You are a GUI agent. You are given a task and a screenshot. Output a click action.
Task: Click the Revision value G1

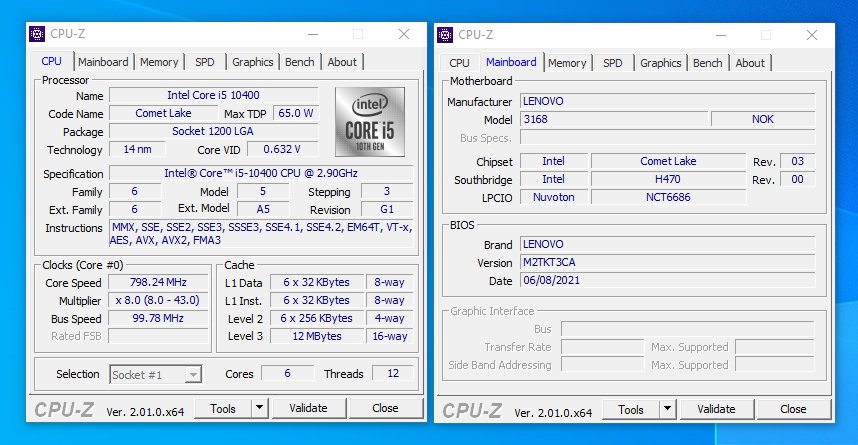point(387,209)
